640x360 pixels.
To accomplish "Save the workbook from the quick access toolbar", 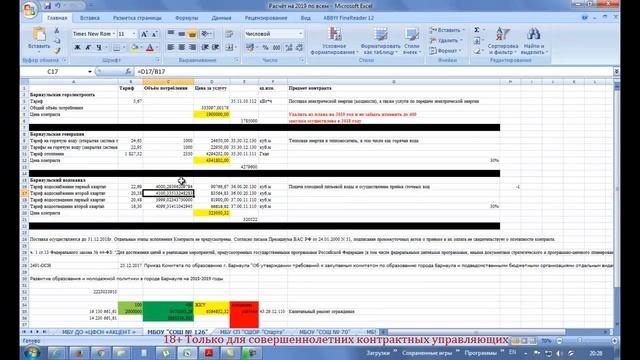I will coord(47,6).
